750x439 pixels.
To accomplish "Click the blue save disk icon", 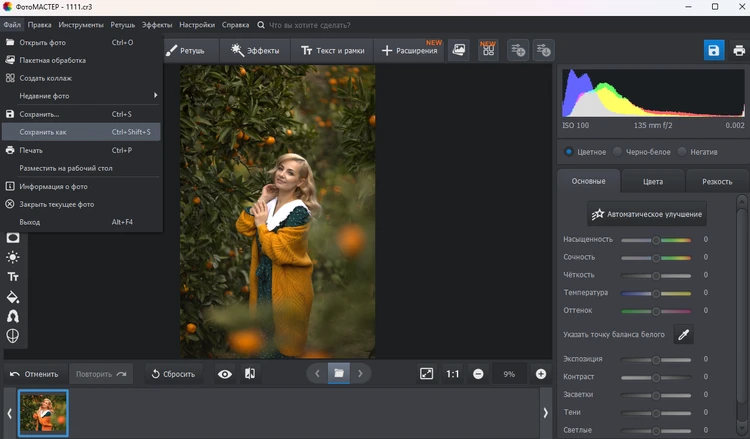I will pos(713,50).
